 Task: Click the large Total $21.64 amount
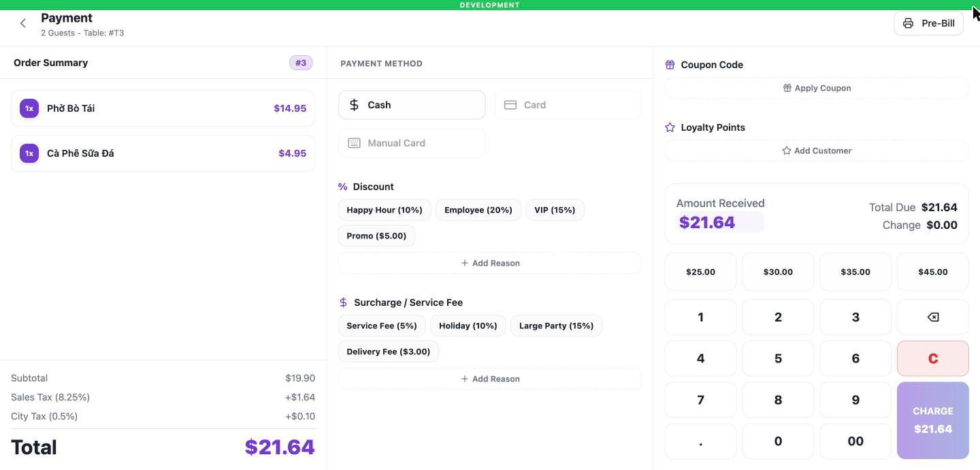click(x=280, y=448)
